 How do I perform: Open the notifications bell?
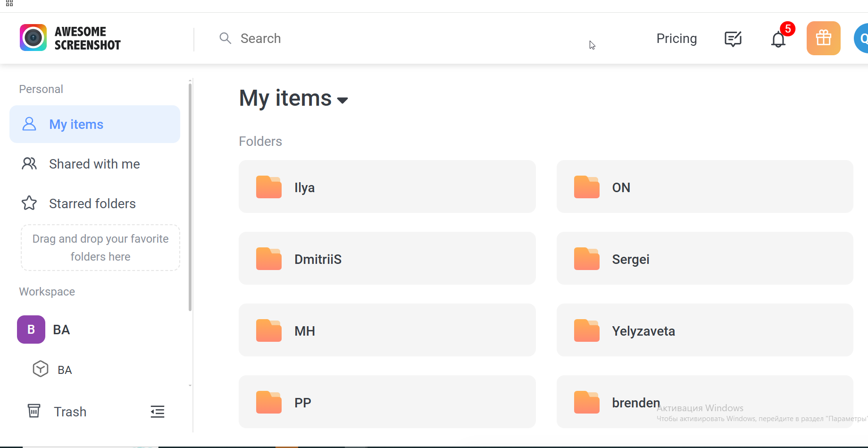click(x=778, y=39)
